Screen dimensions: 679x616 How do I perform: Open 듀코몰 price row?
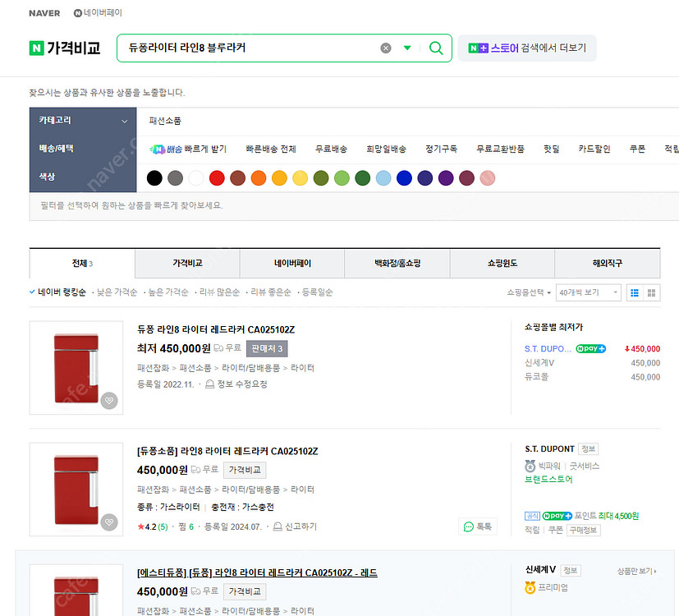(592, 377)
